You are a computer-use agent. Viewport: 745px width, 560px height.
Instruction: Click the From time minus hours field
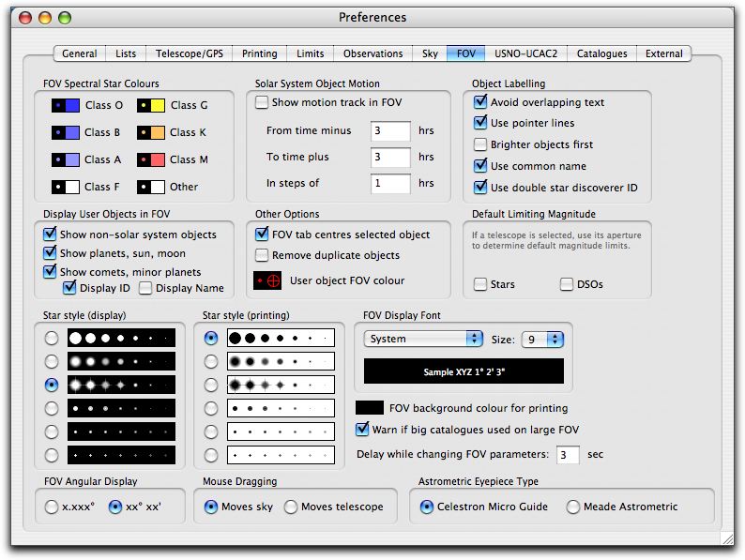click(x=389, y=131)
